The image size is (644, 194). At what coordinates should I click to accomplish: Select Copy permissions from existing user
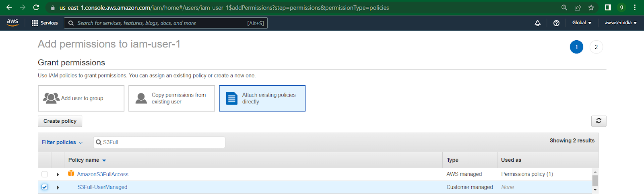171,98
